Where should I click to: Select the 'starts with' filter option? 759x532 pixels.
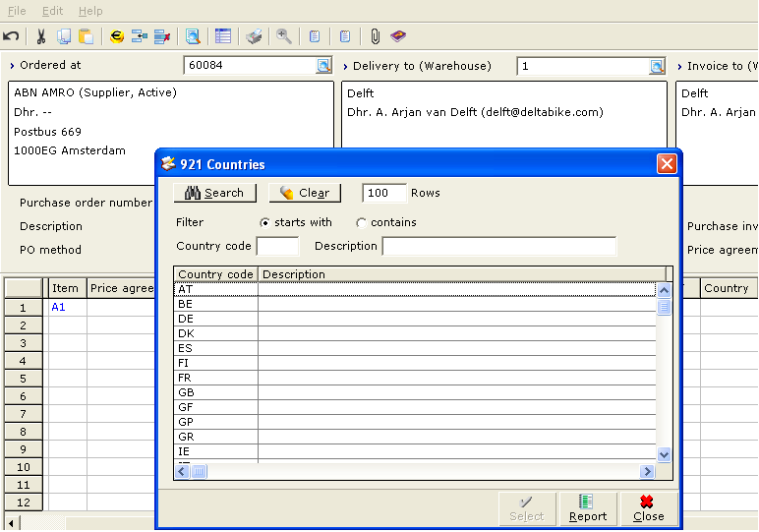coord(265,223)
